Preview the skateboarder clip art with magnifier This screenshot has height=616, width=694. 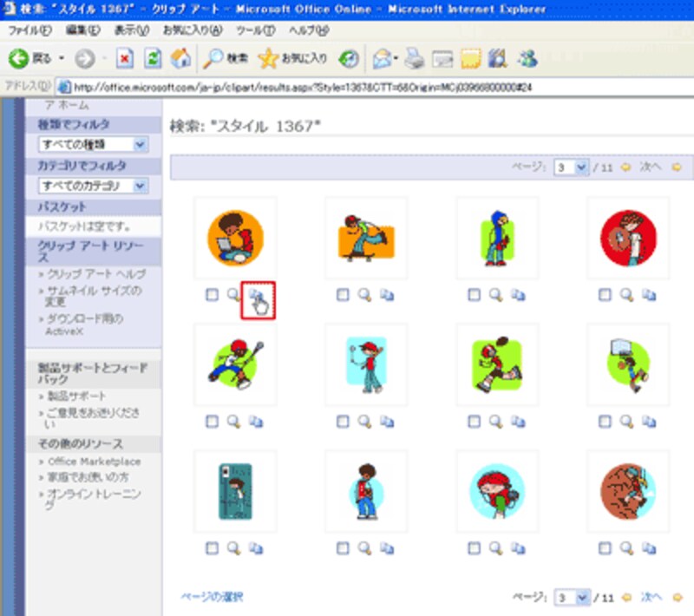click(x=364, y=295)
